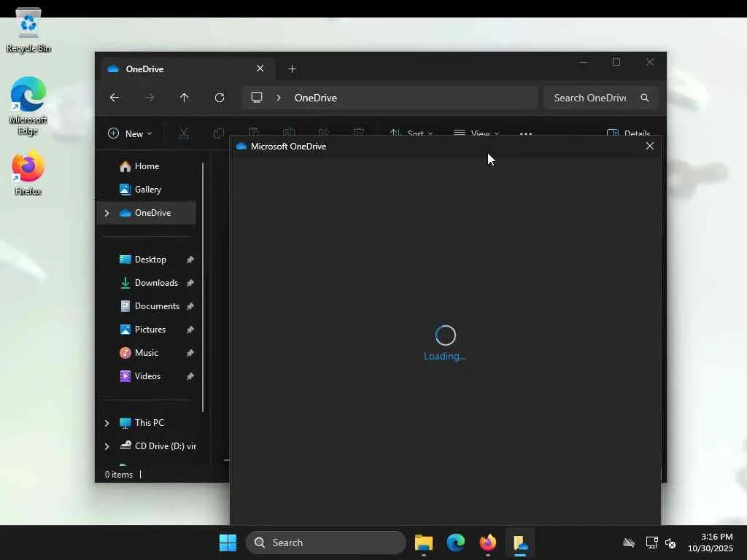
Task: Select the OneDrive explorer tab
Action: click(186, 69)
